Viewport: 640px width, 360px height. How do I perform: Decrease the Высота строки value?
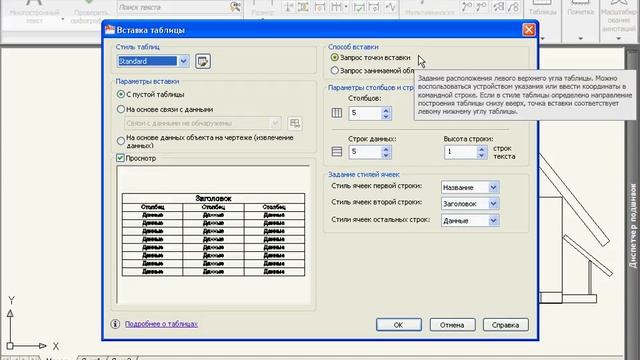(x=482, y=156)
